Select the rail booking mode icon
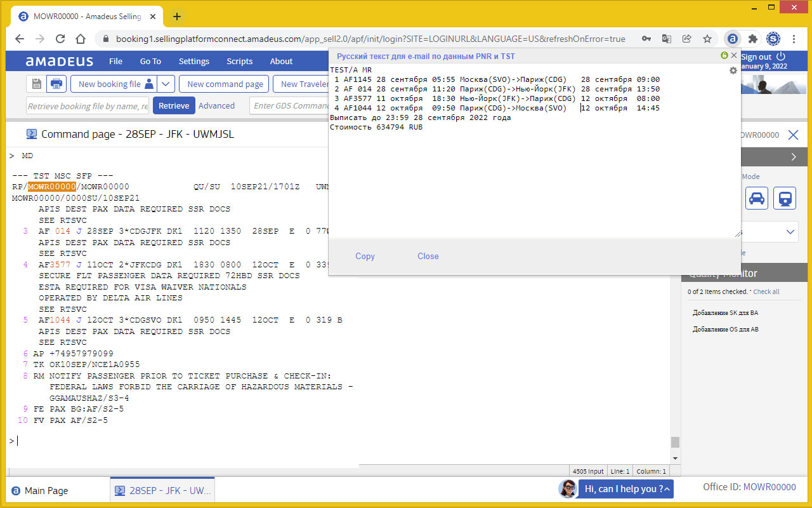The width and height of the screenshot is (812, 508). pyautogui.click(x=785, y=198)
